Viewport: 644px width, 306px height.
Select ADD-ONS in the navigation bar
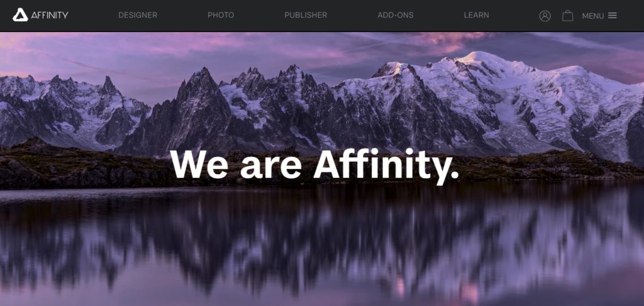click(396, 15)
